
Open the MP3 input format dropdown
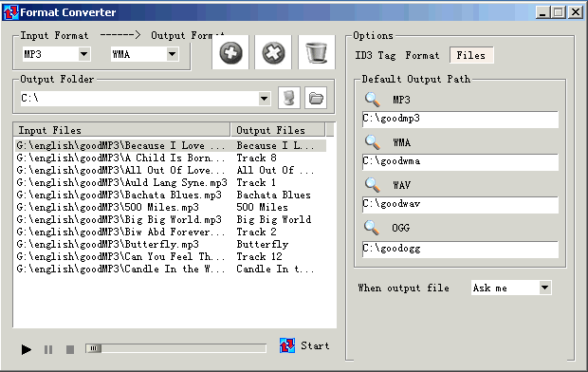coord(84,54)
